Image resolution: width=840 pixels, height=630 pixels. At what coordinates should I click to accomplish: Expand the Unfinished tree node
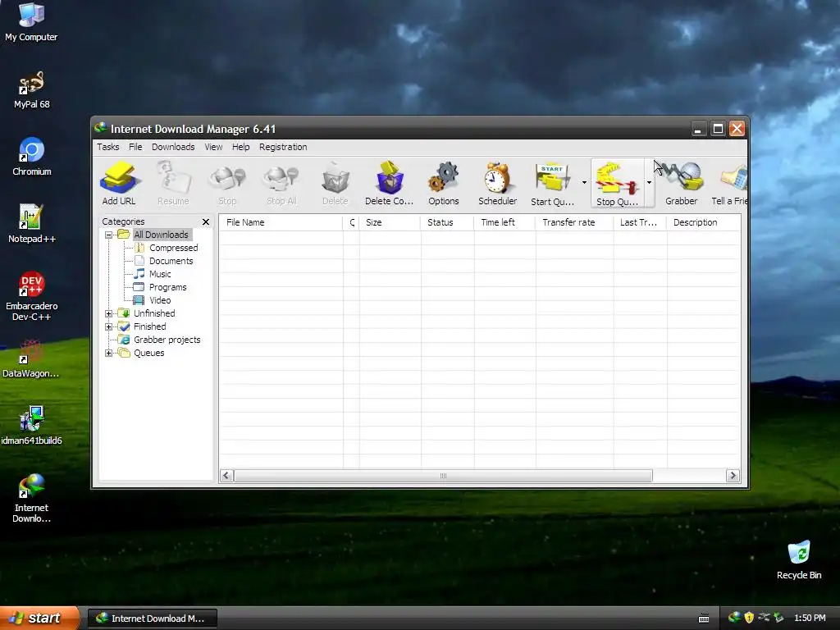click(x=109, y=313)
